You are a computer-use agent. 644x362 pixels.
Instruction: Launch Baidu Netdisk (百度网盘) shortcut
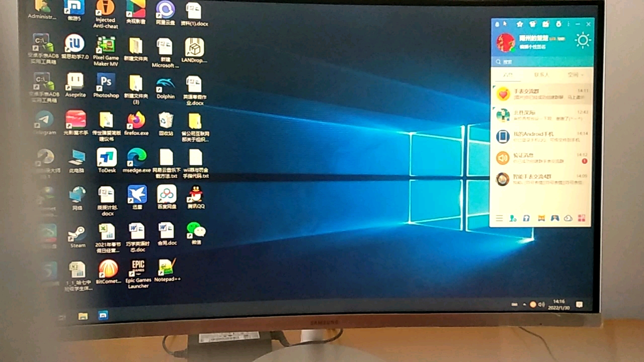(x=167, y=197)
